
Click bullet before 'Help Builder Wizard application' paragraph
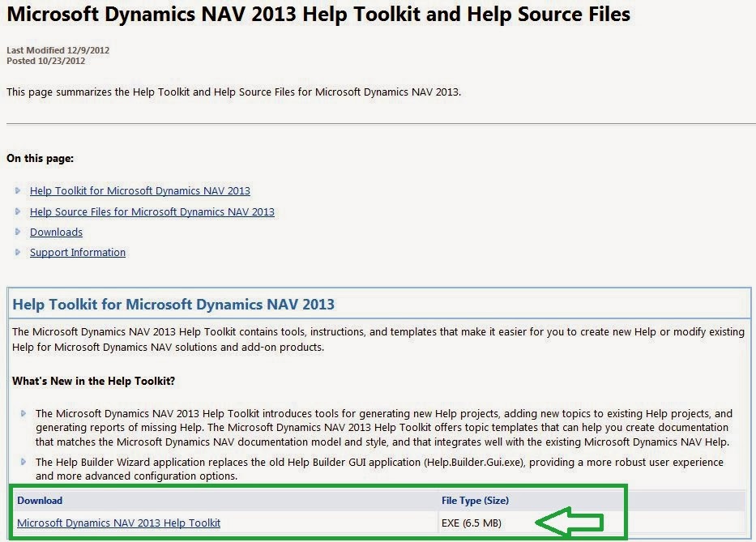pyautogui.click(x=23, y=462)
